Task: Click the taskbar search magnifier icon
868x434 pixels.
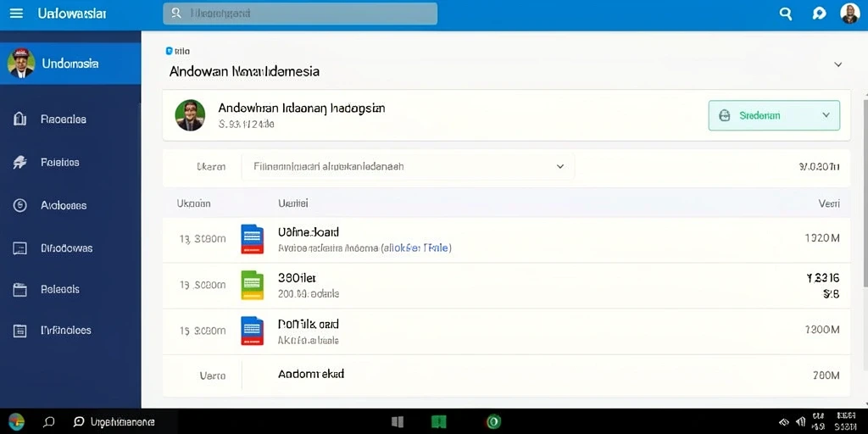Action: click(x=48, y=422)
